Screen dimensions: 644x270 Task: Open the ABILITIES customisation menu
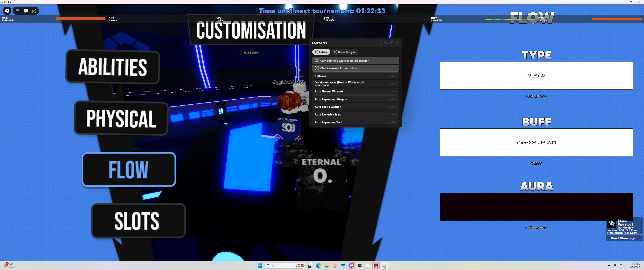coord(113,67)
